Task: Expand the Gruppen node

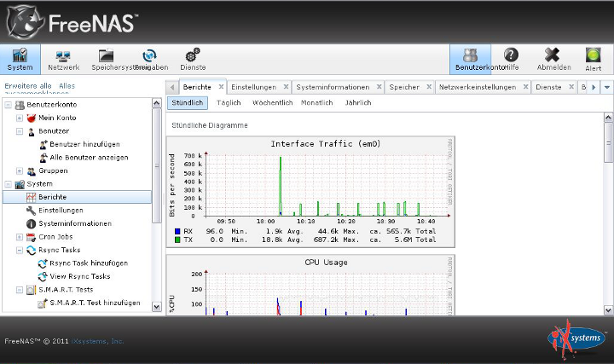Action: pos(20,170)
